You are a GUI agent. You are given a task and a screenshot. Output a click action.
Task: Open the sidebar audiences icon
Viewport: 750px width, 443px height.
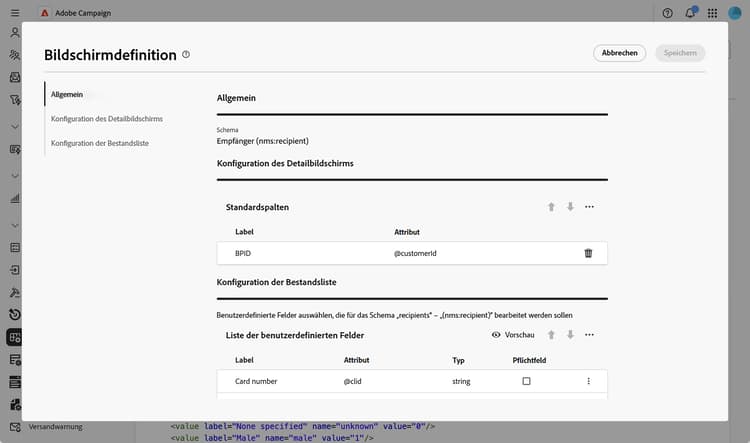[15, 55]
